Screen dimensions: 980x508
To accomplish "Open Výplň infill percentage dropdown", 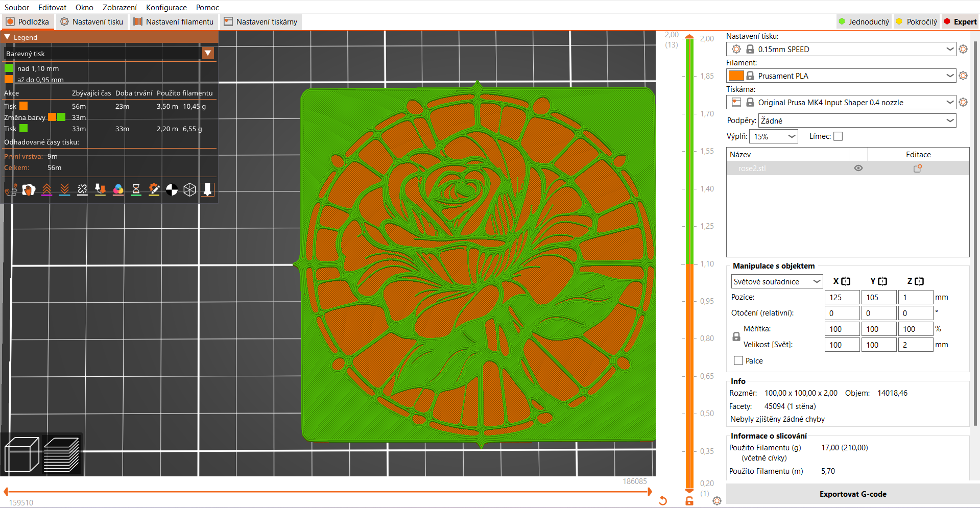I will 774,136.
